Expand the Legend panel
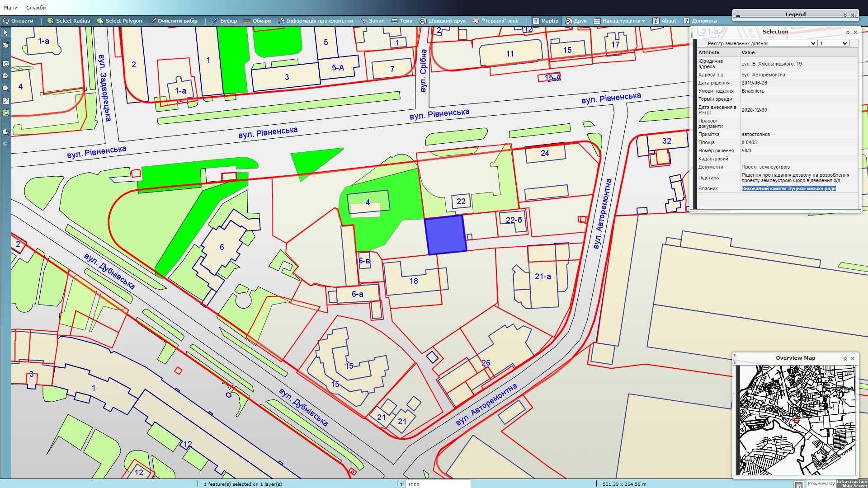 (x=845, y=15)
